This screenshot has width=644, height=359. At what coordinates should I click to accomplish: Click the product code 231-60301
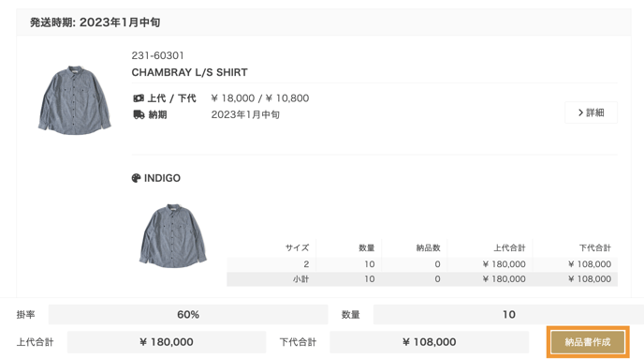coord(157,55)
